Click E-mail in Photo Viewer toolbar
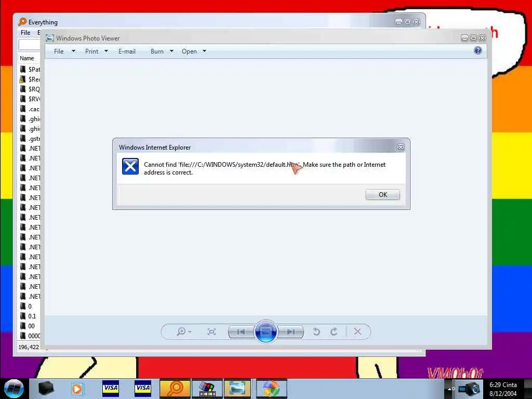The height and width of the screenshot is (399, 532). pos(127,51)
